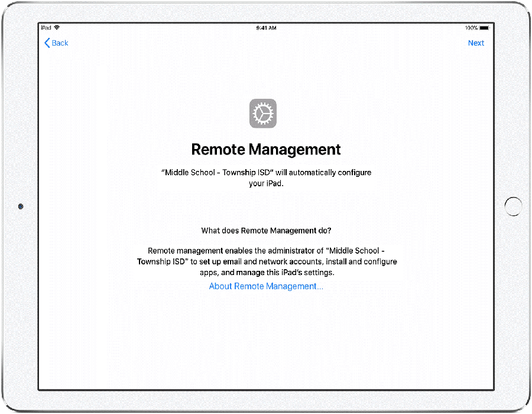Open the About Remote Management link
Screen dimensions: 532x414
pyautogui.click(x=266, y=286)
